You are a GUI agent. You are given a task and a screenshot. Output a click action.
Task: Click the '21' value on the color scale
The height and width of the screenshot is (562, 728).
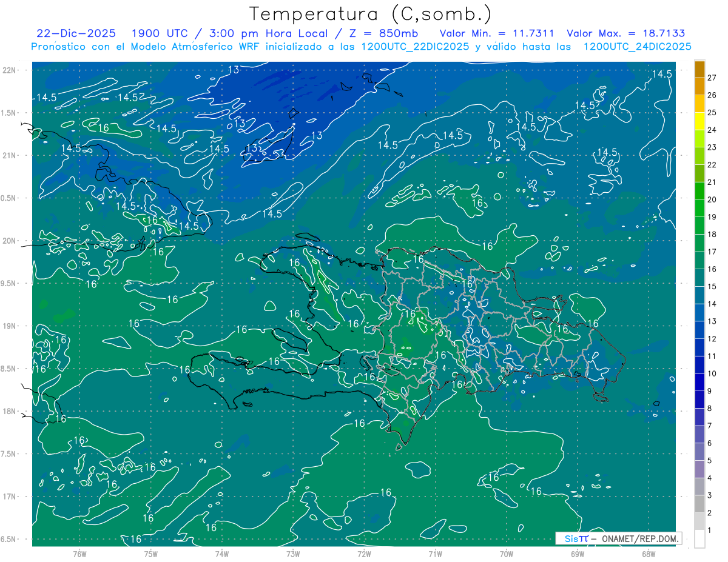point(713,182)
